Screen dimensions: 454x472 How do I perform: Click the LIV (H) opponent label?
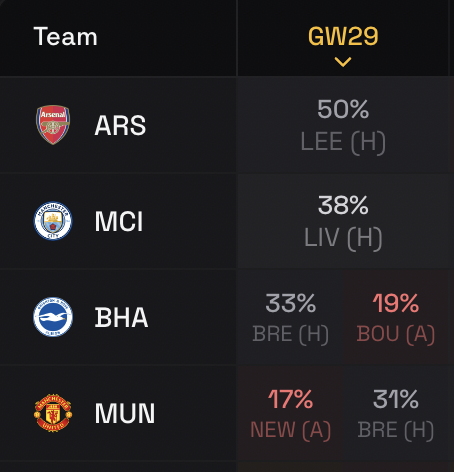(x=343, y=238)
